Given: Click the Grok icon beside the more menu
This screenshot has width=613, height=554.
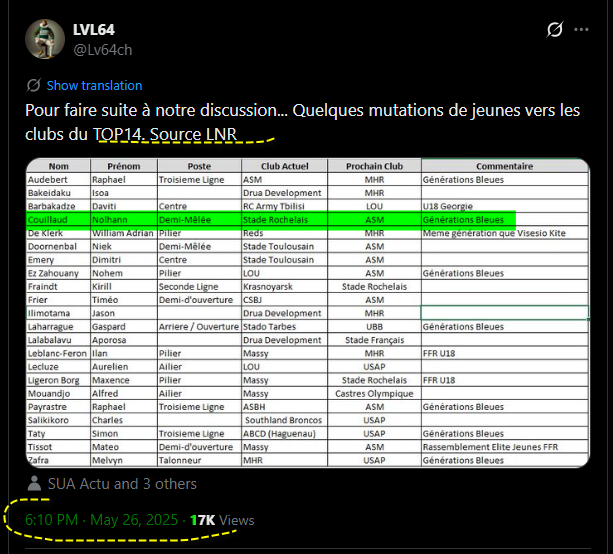Looking at the screenshot, I should [x=555, y=29].
